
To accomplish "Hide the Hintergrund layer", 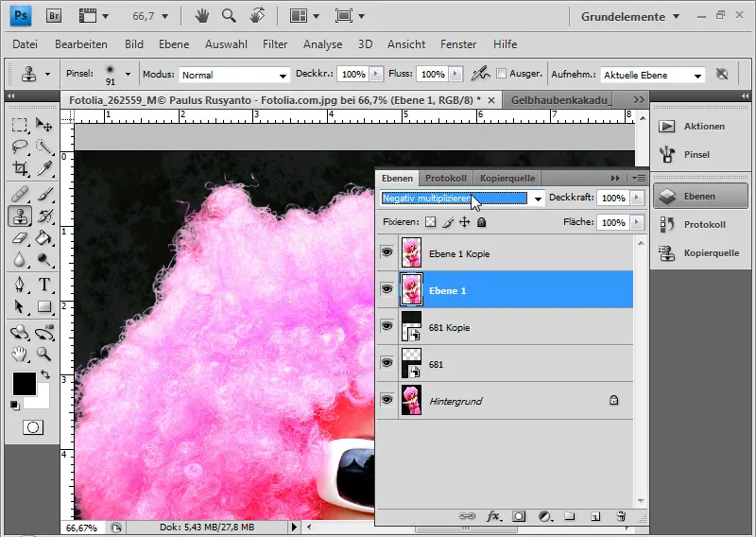I will (x=387, y=400).
